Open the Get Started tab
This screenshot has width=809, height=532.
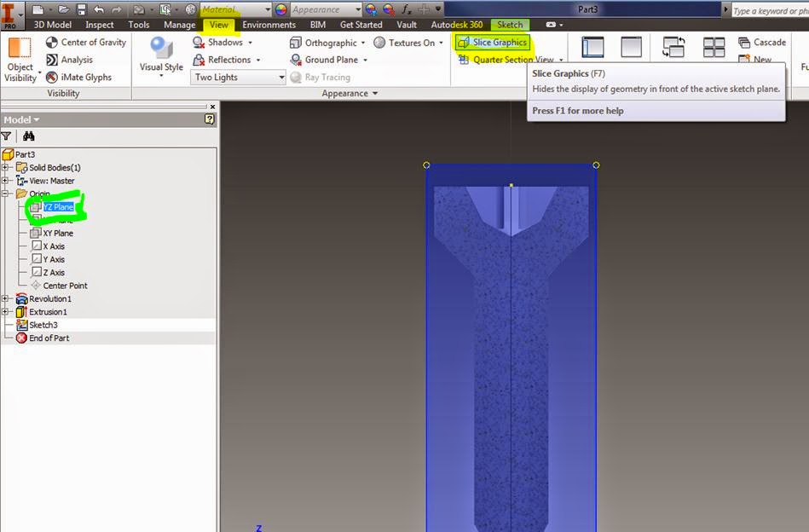point(361,25)
